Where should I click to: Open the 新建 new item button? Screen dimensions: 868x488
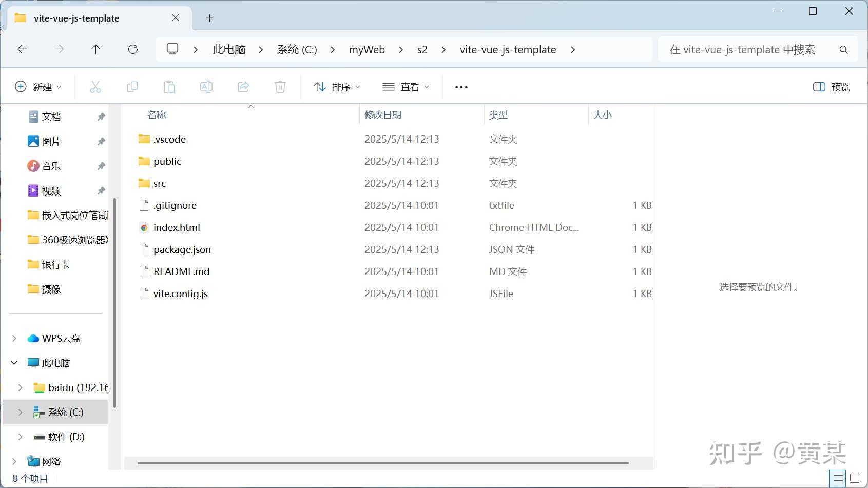coord(38,86)
